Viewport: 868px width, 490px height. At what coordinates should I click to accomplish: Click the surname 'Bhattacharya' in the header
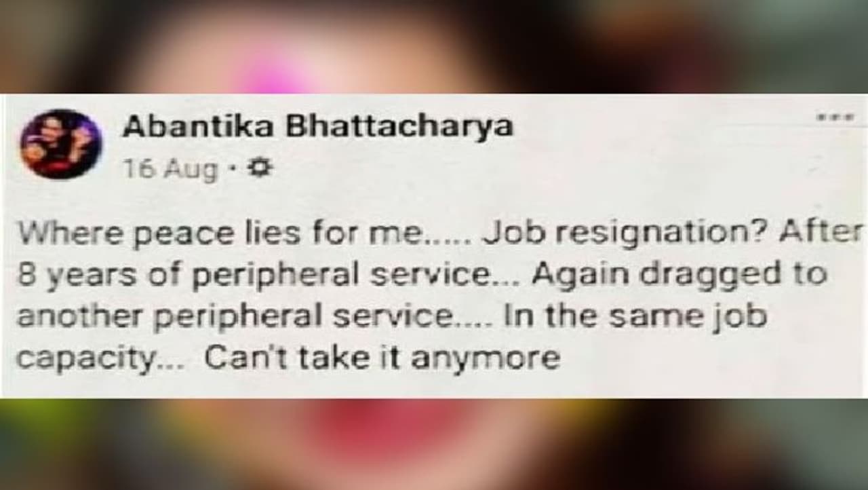pyautogui.click(x=398, y=127)
